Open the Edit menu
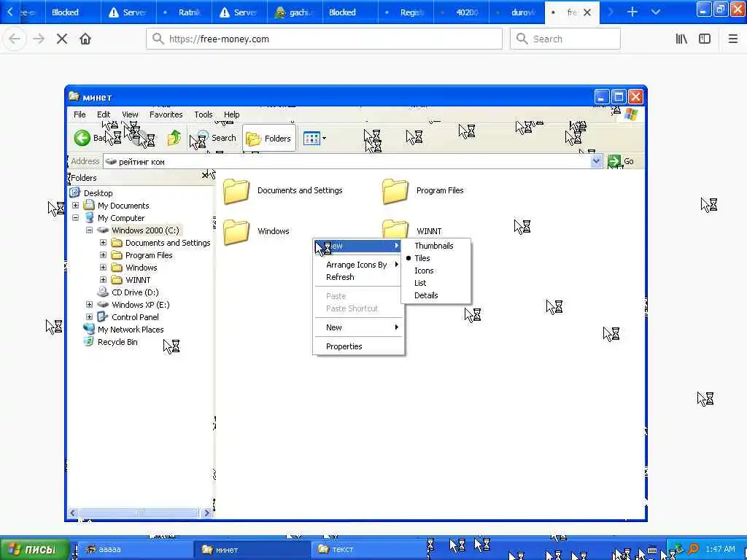Image resolution: width=747 pixels, height=560 pixels. tap(104, 114)
